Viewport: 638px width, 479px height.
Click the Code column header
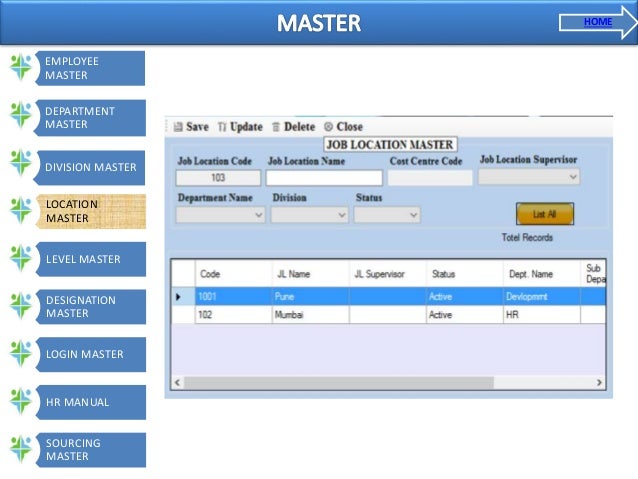point(234,274)
